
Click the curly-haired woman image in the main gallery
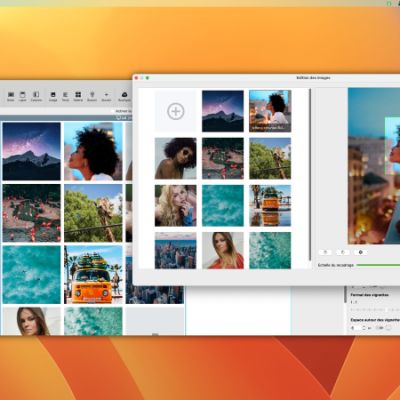coord(93,151)
